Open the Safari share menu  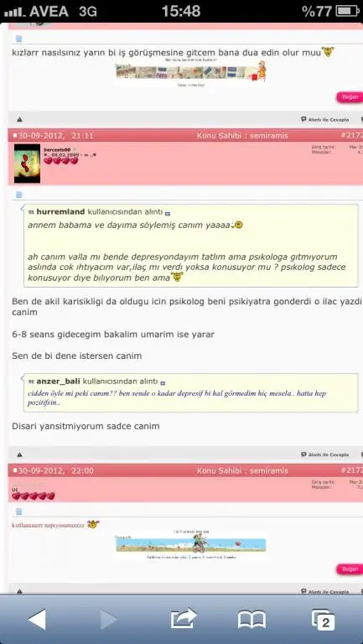[x=184, y=619]
